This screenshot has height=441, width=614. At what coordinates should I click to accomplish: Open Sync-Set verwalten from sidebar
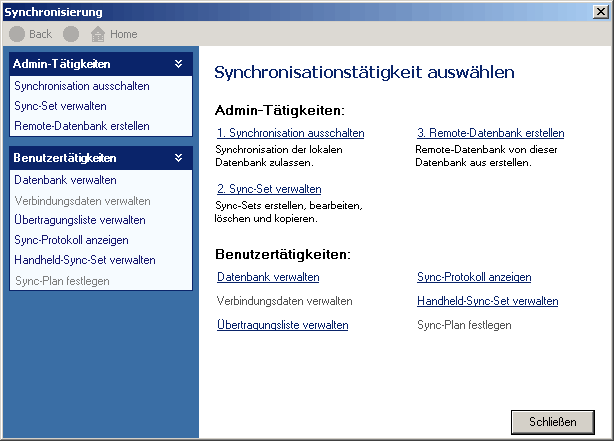[x=60, y=106]
